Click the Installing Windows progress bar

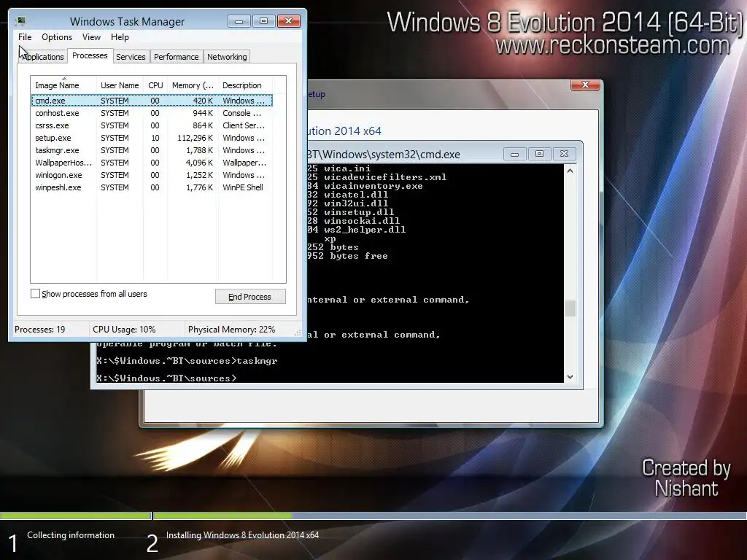tap(449, 516)
